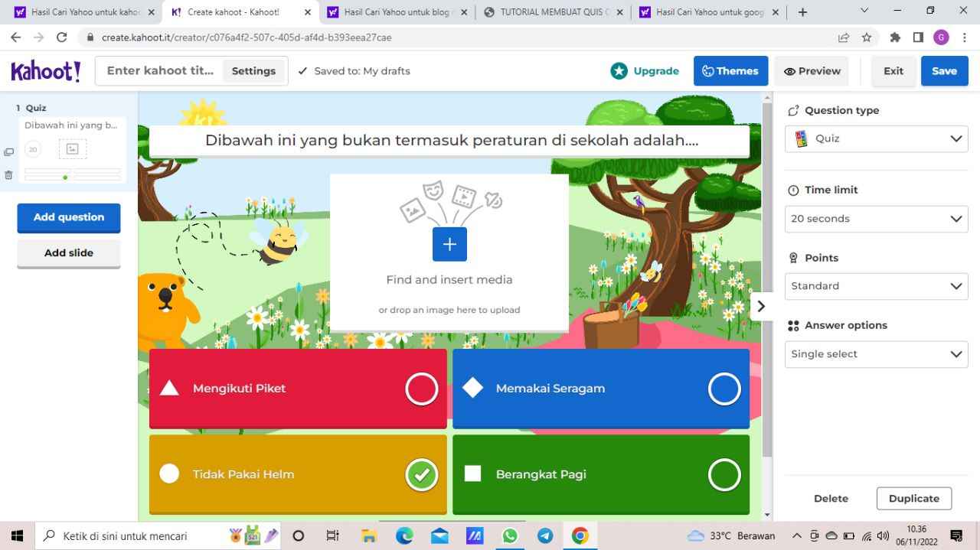Preview the kahoot
This screenshot has height=550, width=980.
point(812,71)
